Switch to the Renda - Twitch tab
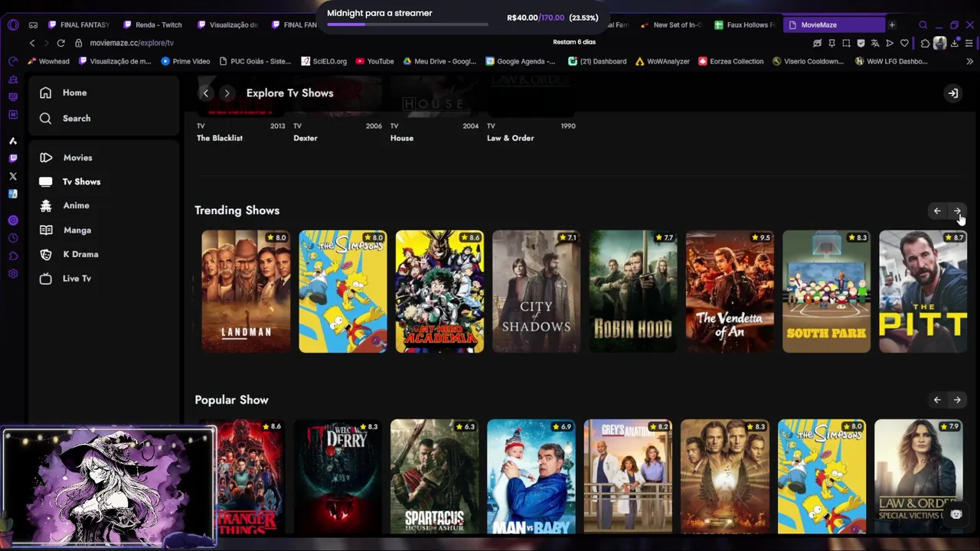The width and height of the screenshot is (980, 551). [152, 25]
